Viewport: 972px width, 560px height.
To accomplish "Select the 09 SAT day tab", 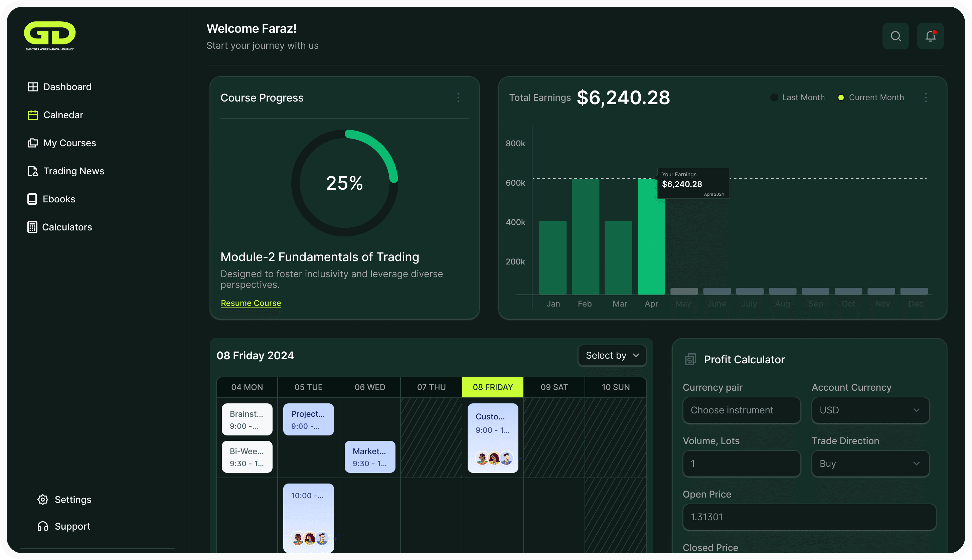I will (x=554, y=387).
